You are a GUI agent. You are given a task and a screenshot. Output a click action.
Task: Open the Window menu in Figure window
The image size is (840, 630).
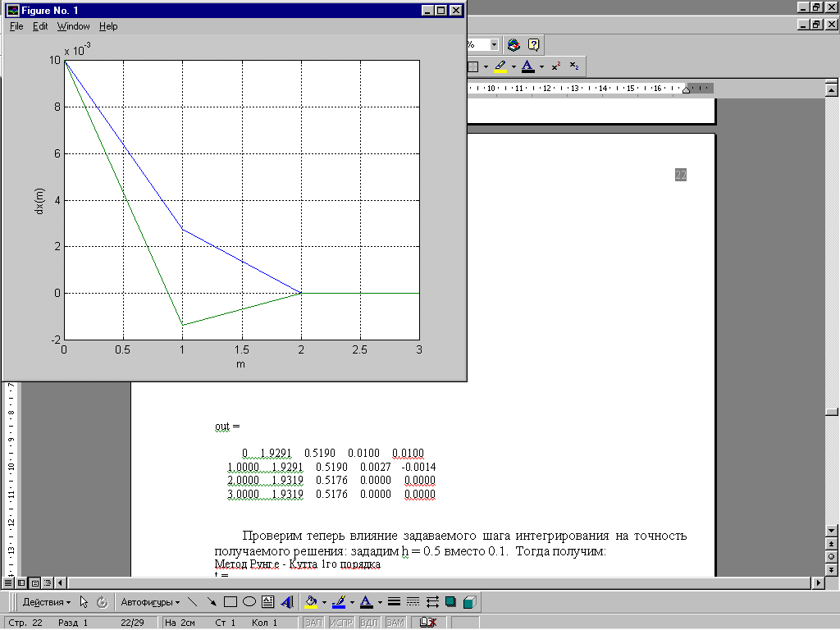[x=74, y=26]
